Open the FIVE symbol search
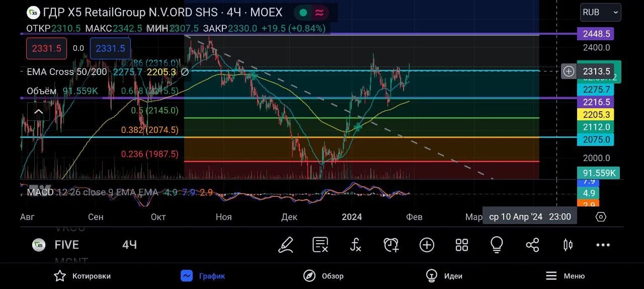The image size is (644, 289). pos(66,245)
